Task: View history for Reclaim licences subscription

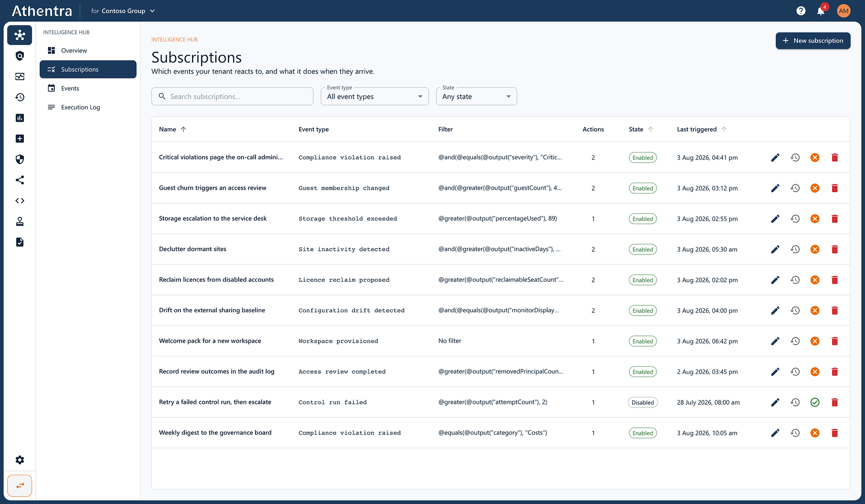Action: (x=795, y=280)
